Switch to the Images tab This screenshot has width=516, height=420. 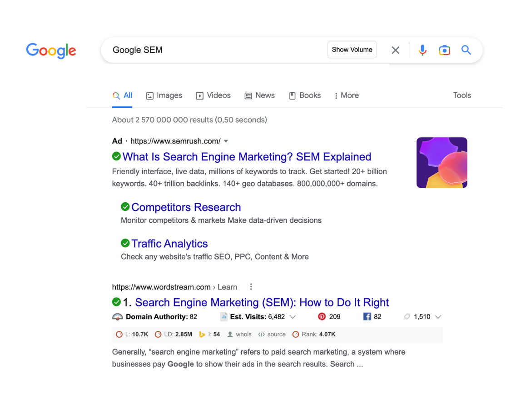[164, 95]
